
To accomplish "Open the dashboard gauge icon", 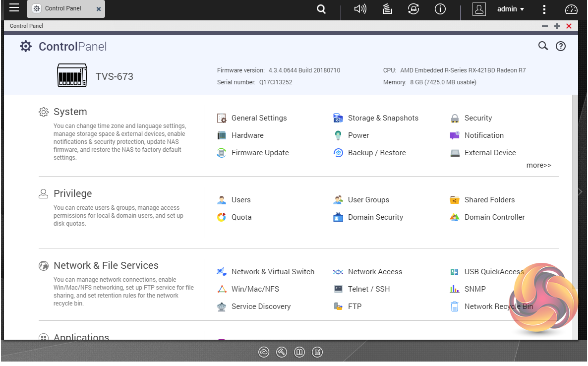I will (571, 9).
